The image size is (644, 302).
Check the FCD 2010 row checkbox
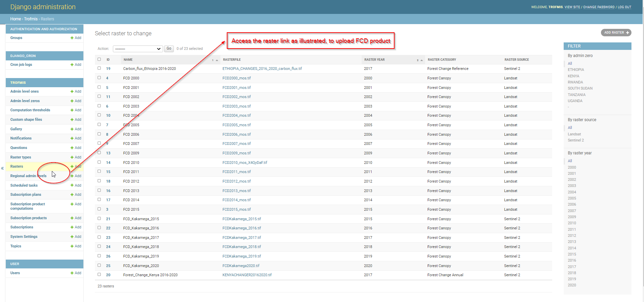99,162
